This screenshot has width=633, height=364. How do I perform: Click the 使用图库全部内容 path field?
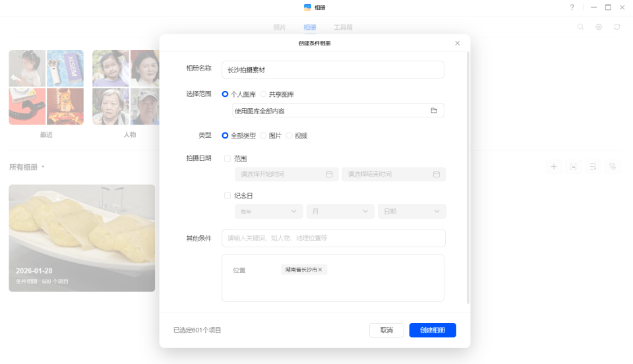click(x=338, y=111)
